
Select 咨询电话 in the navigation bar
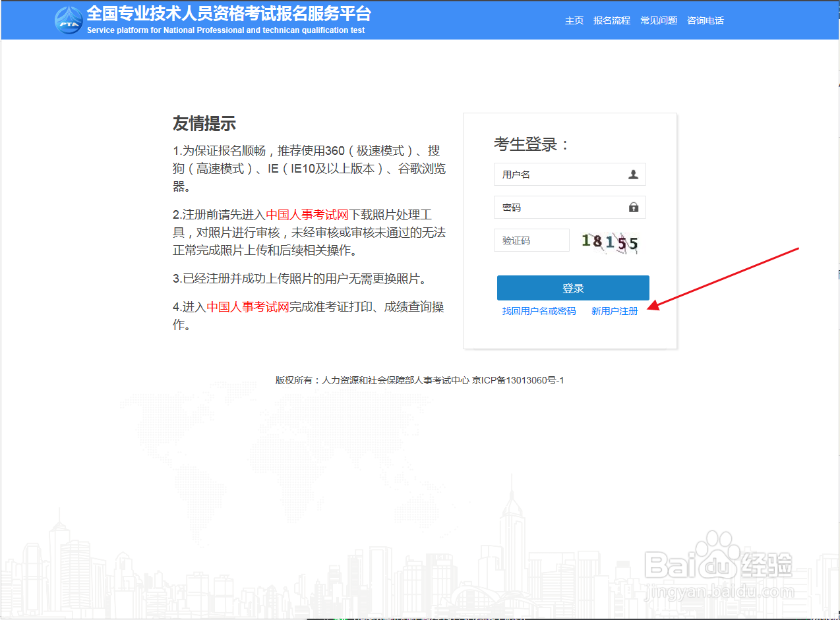tap(705, 20)
